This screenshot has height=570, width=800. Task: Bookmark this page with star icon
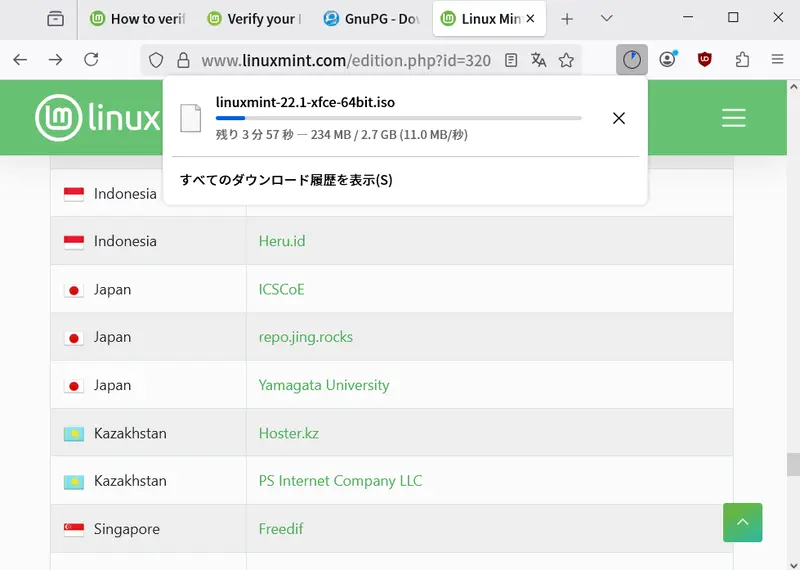pyautogui.click(x=566, y=60)
